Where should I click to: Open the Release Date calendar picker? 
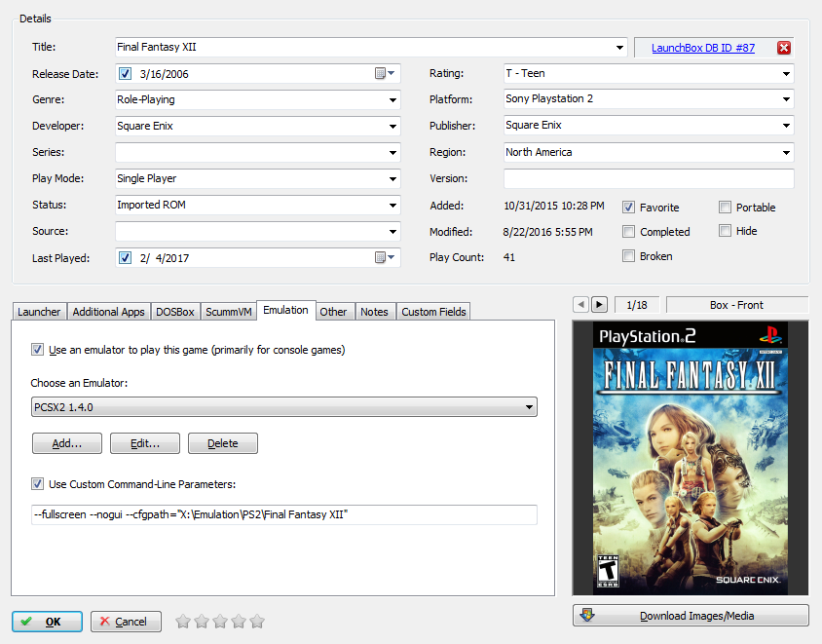click(x=386, y=73)
